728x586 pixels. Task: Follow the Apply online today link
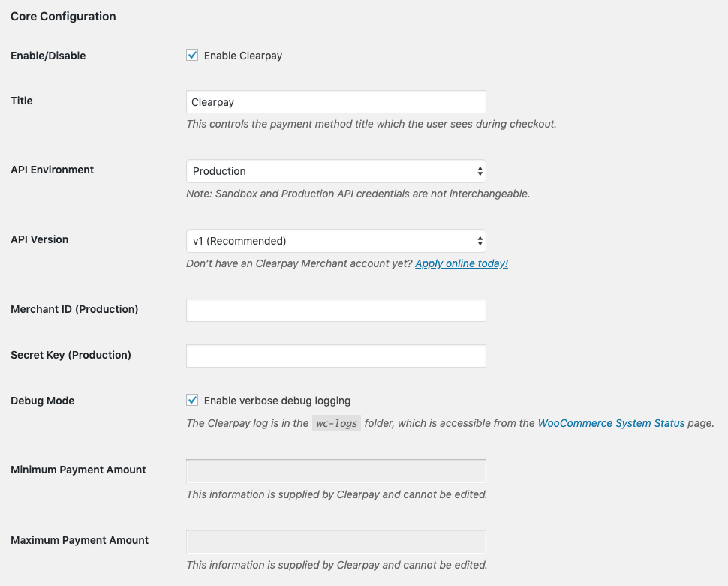point(462,263)
